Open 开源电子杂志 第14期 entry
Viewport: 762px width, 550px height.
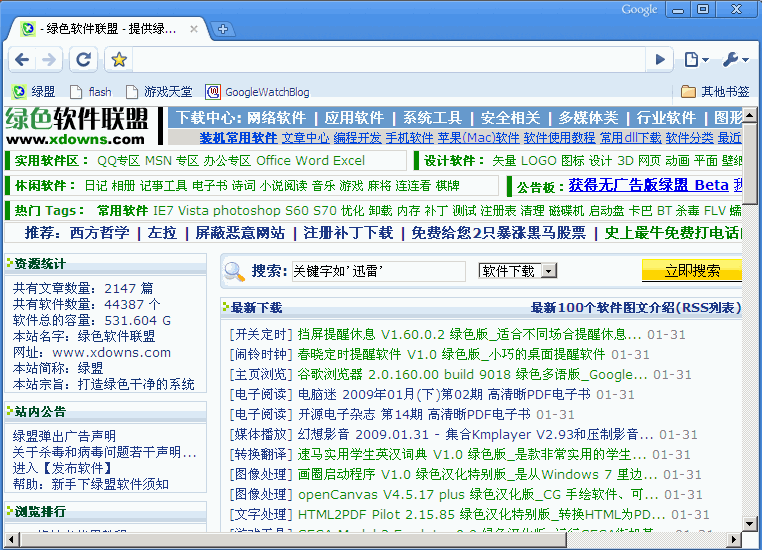click(414, 414)
